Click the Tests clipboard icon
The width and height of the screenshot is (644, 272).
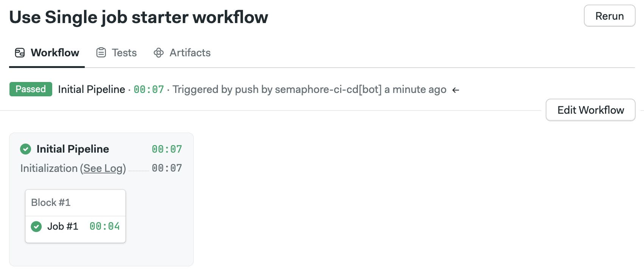pyautogui.click(x=101, y=53)
